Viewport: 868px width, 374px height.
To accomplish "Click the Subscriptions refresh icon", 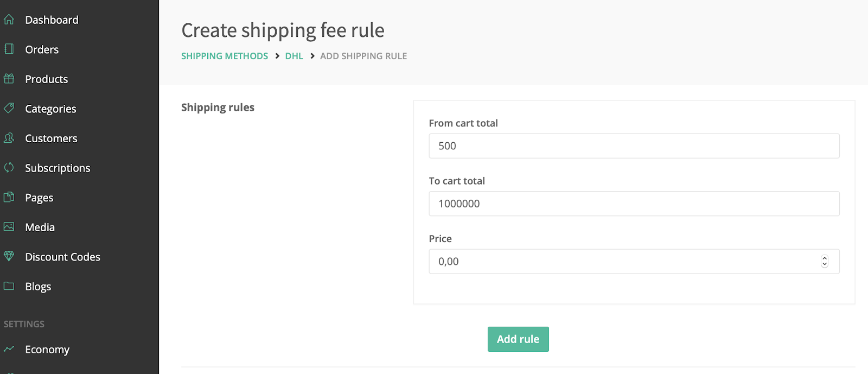I will tap(9, 167).
